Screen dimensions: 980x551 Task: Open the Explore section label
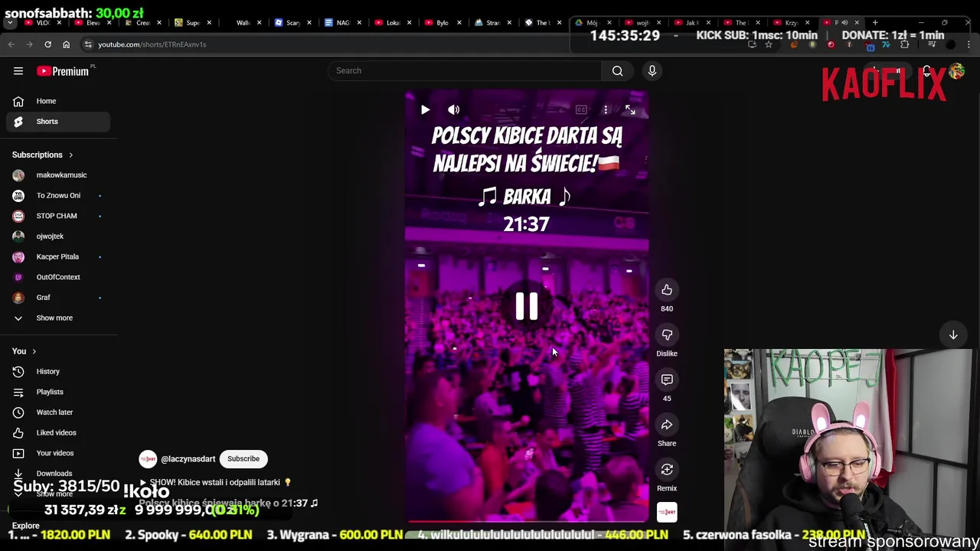25,526
